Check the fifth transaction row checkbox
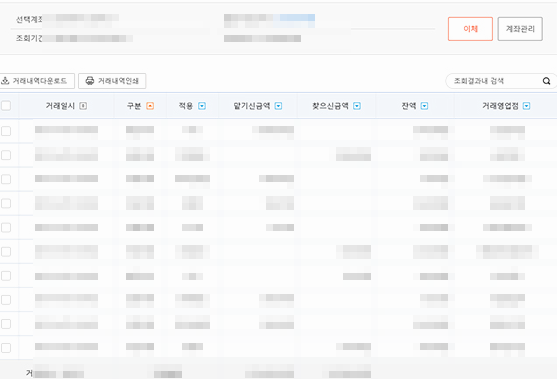The image size is (557, 379). tap(6, 227)
